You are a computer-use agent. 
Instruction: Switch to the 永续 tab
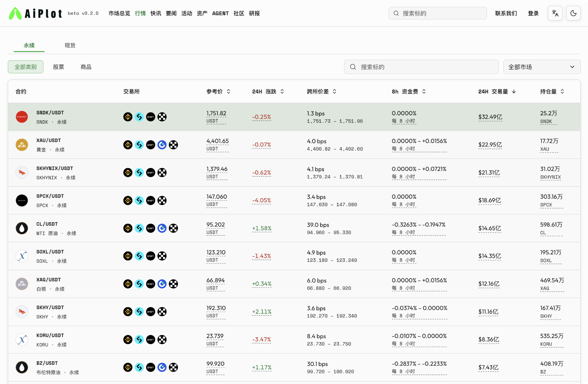tap(29, 45)
